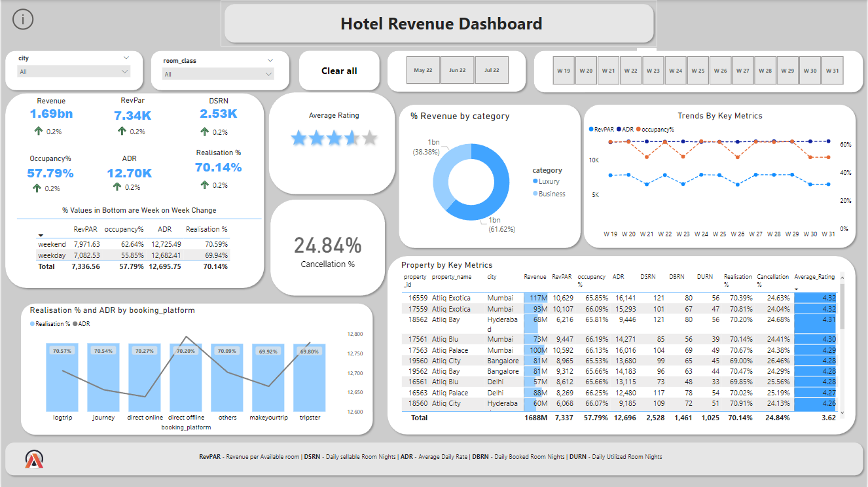Screen dimensions: 868x487
Task: Click the sort arrow under Average_Rating header
Action: click(797, 289)
